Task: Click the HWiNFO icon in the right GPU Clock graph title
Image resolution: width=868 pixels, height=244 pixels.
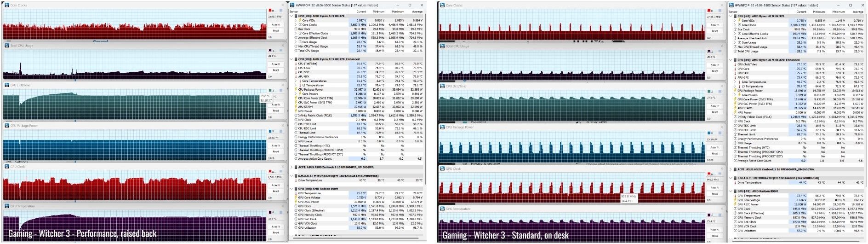Action: pyautogui.click(x=442, y=169)
